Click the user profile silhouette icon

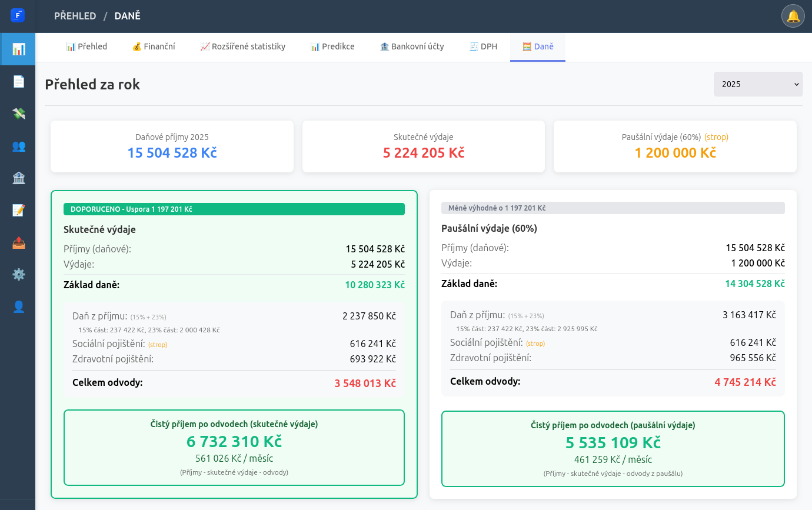(18, 306)
